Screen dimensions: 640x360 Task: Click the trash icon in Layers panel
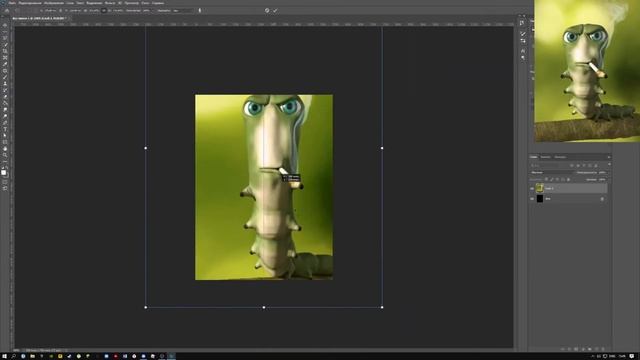pos(603,349)
